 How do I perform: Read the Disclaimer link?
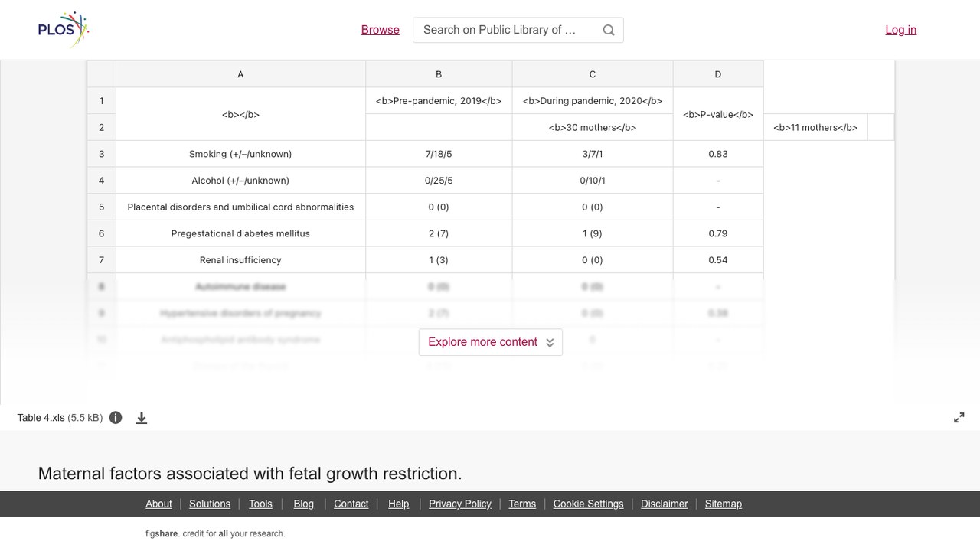[665, 504]
